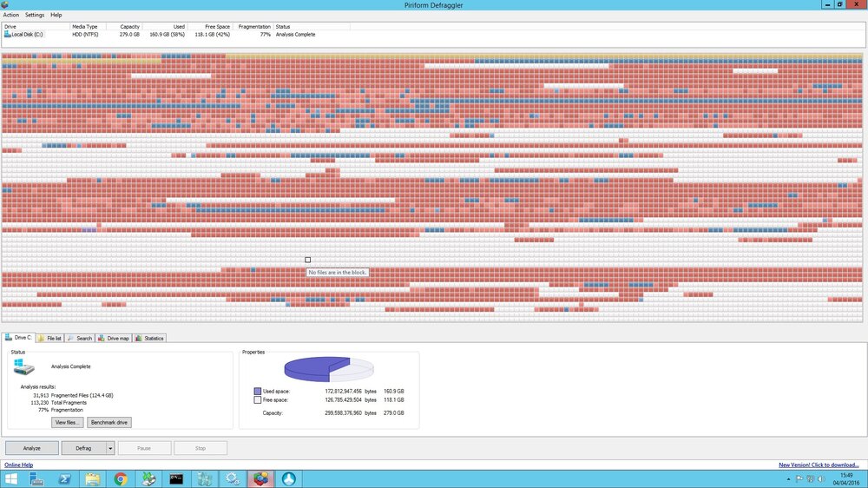Open Google Chrome from the taskbar
Image resolution: width=868 pixels, height=488 pixels.
click(121, 478)
